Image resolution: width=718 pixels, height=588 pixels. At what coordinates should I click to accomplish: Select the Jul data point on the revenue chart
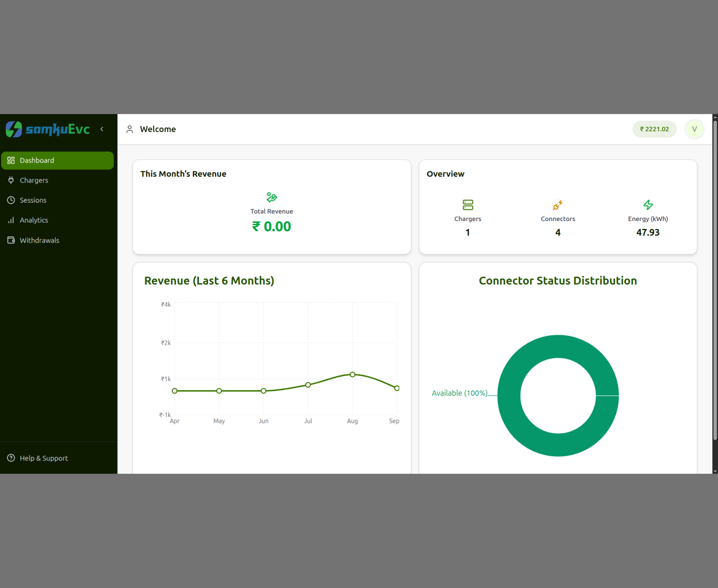pos(308,385)
